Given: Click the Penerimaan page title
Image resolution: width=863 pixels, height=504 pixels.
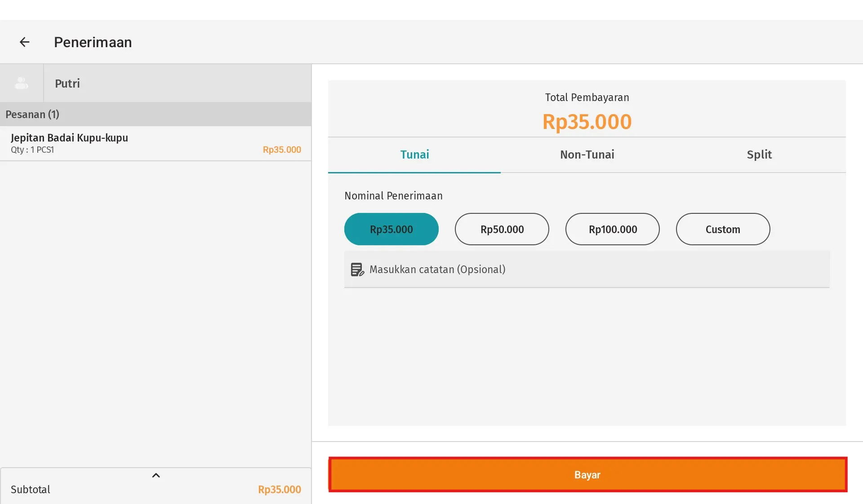Looking at the screenshot, I should click(x=93, y=42).
